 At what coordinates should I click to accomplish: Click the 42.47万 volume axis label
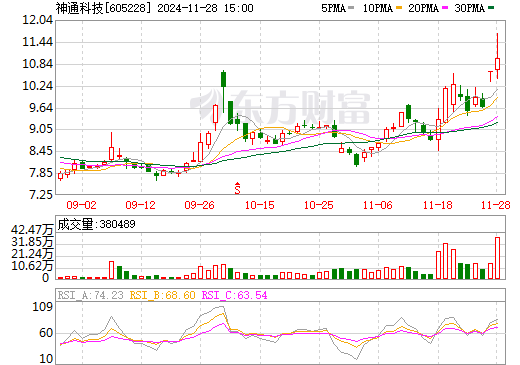(32, 230)
